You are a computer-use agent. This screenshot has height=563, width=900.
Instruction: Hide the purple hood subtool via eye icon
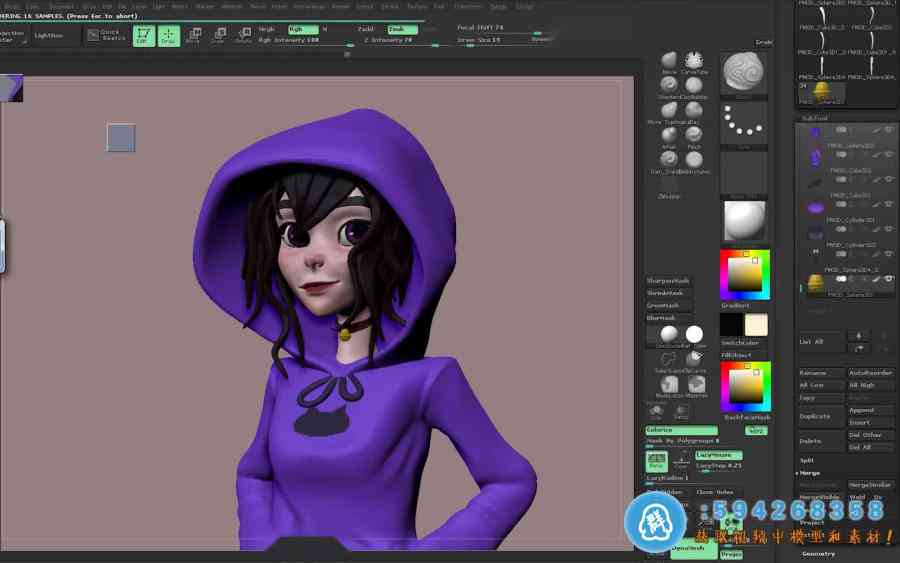click(889, 130)
